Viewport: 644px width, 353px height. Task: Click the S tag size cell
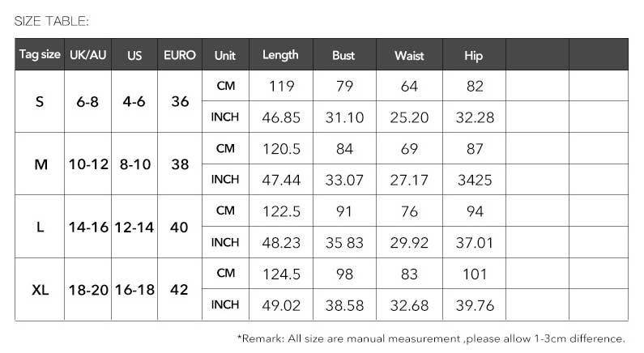[40, 102]
